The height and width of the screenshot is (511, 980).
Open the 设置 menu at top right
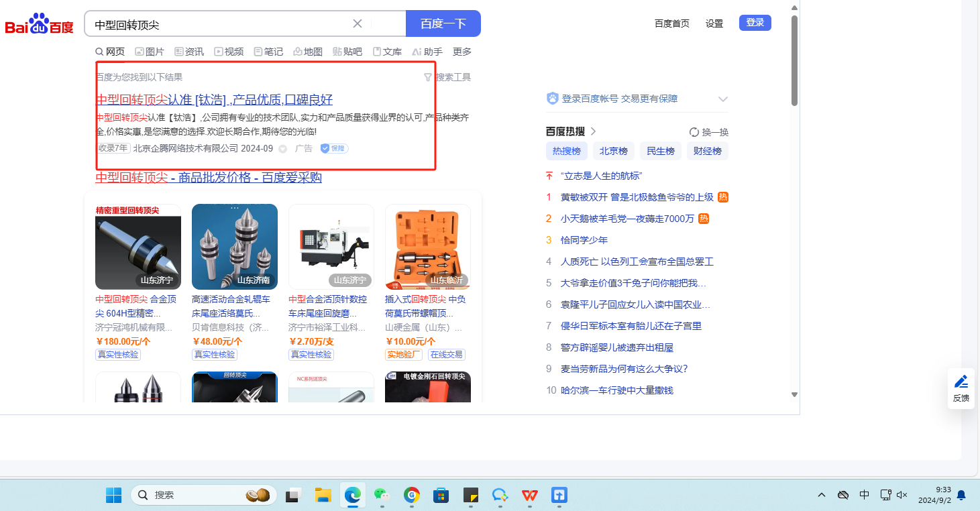click(x=714, y=23)
